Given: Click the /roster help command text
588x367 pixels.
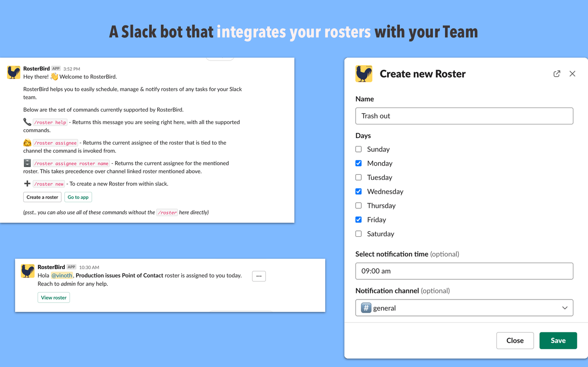Looking at the screenshot, I should click(50, 122).
